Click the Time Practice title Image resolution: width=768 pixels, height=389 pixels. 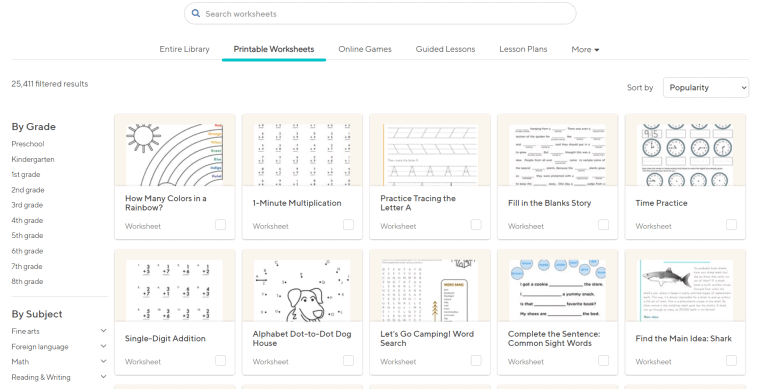pyautogui.click(x=661, y=203)
